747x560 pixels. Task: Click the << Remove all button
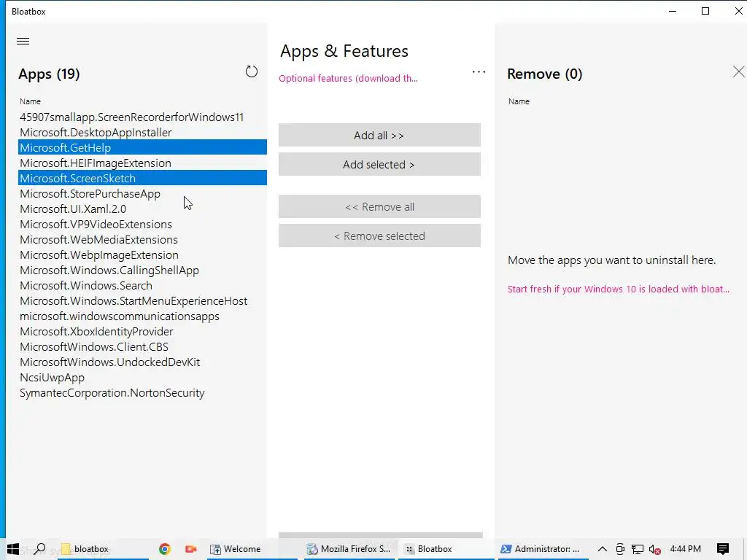point(379,206)
